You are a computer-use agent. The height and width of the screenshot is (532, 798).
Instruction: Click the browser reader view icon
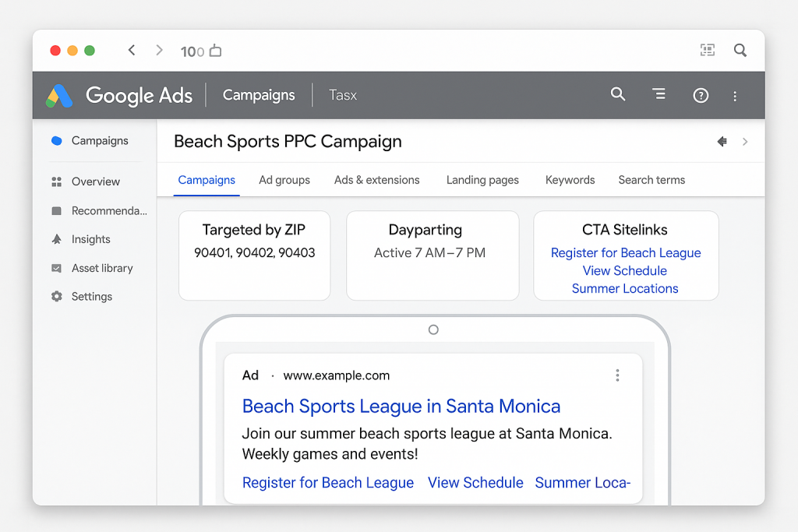[708, 50]
